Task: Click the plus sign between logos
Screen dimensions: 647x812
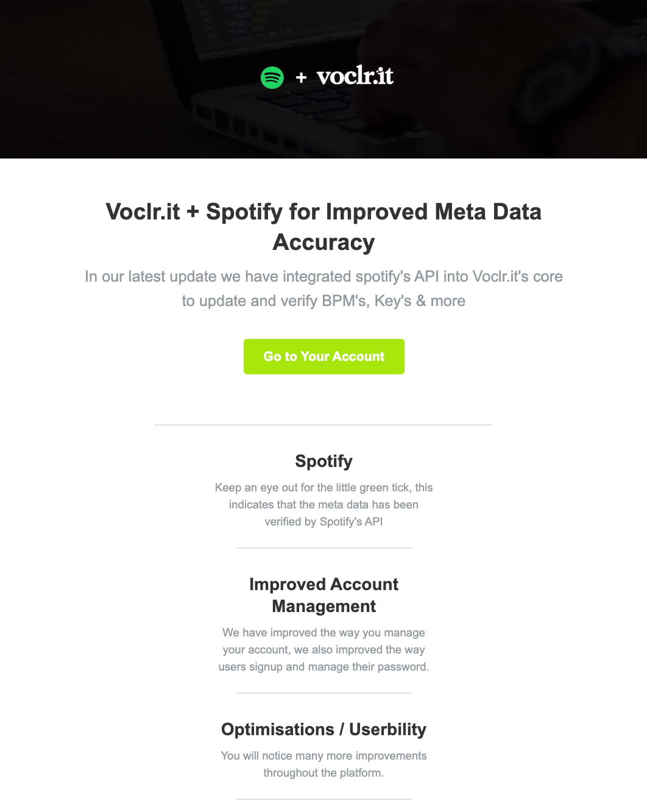Action: point(301,77)
